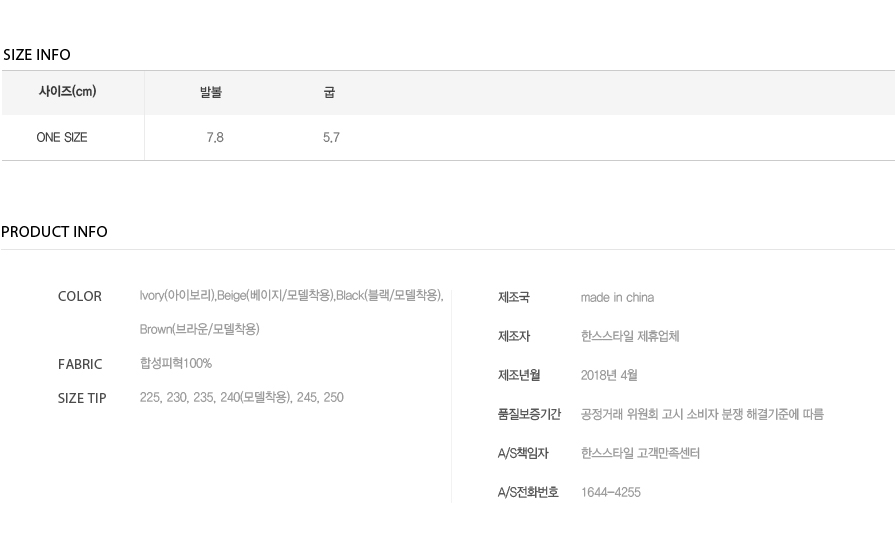Select the ONE SIZE row label

(x=62, y=138)
